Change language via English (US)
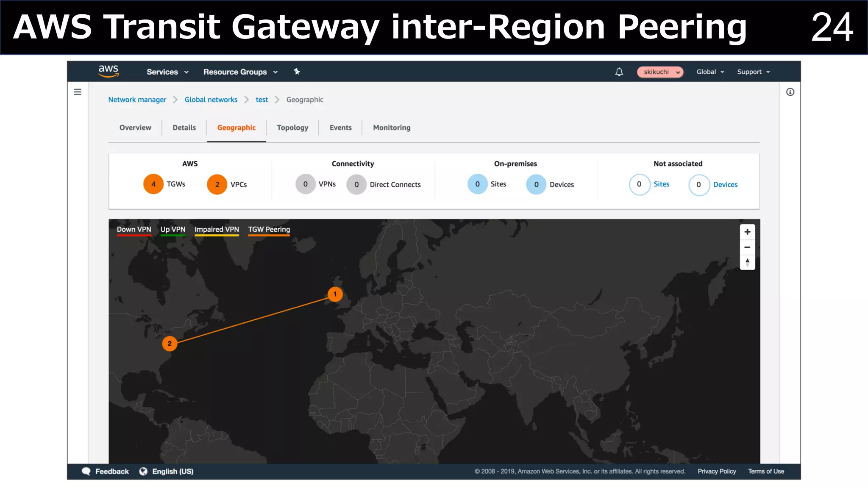Screen dimensions: 868x488 point(172,471)
